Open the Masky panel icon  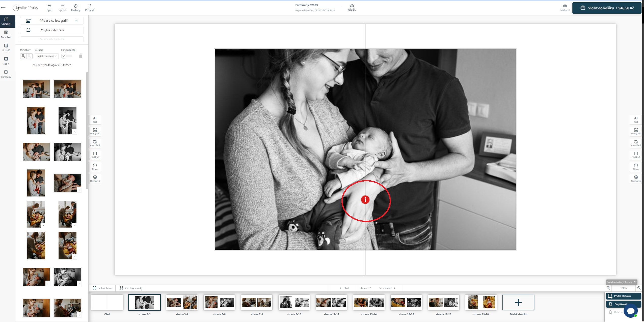pyautogui.click(x=6, y=60)
